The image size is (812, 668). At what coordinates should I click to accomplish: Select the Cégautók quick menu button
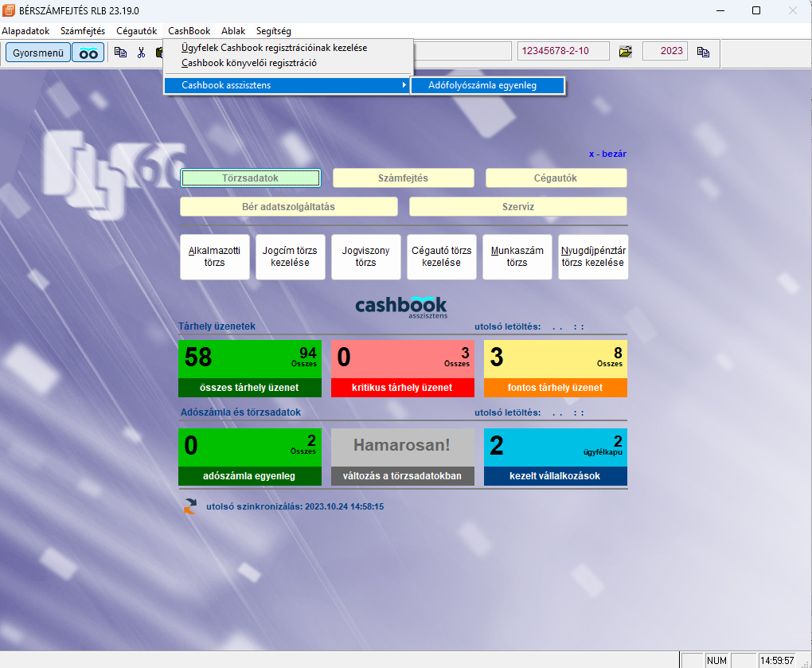[x=556, y=178]
